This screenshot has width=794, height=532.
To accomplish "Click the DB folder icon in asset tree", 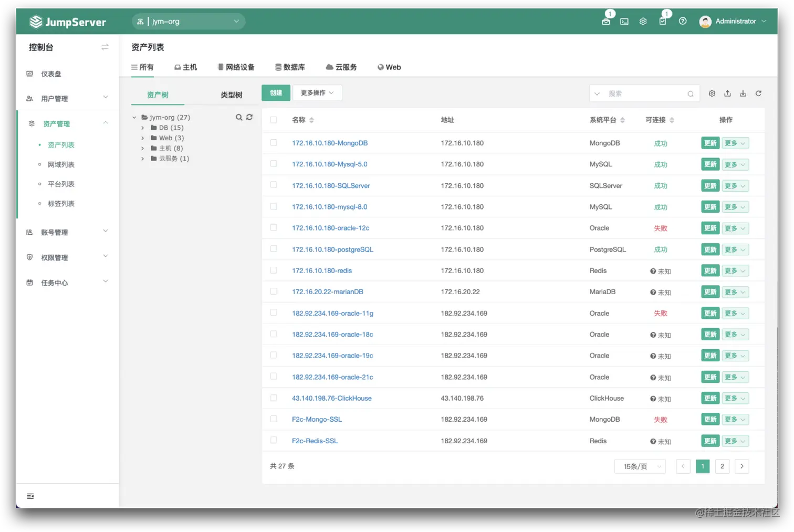I will 154,128.
